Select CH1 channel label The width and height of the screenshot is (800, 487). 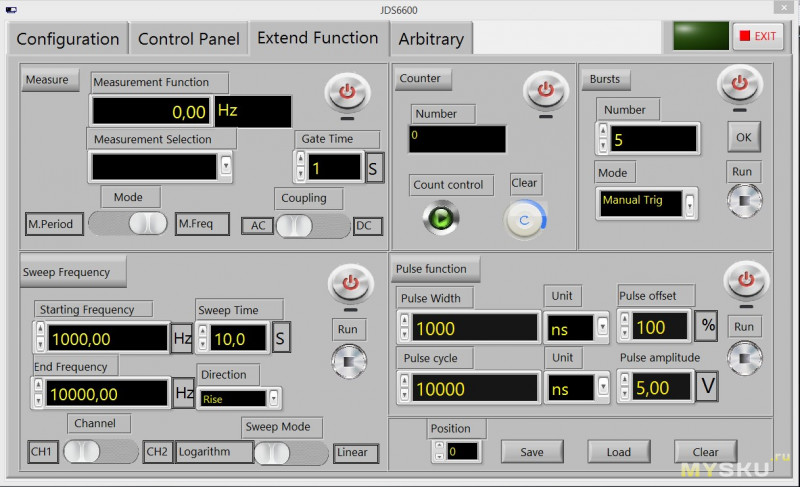coord(43,452)
